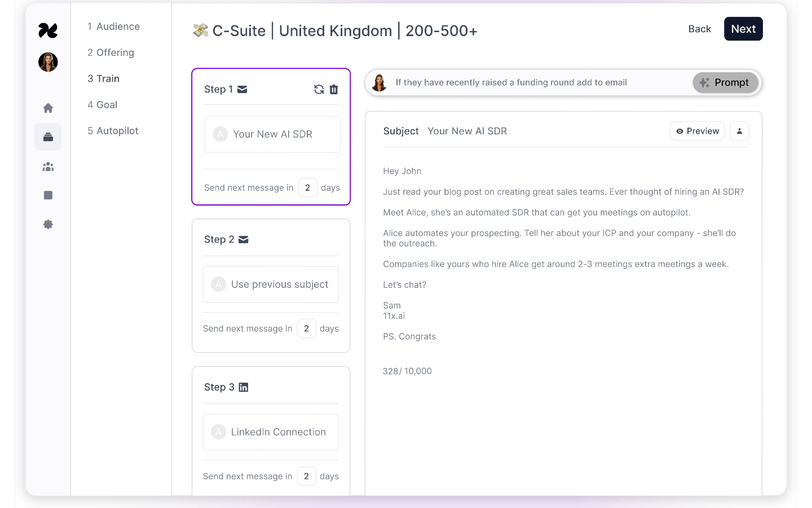Viewport: 812px width, 508px height.
Task: Open the settings gear in sidebar
Action: point(48,225)
